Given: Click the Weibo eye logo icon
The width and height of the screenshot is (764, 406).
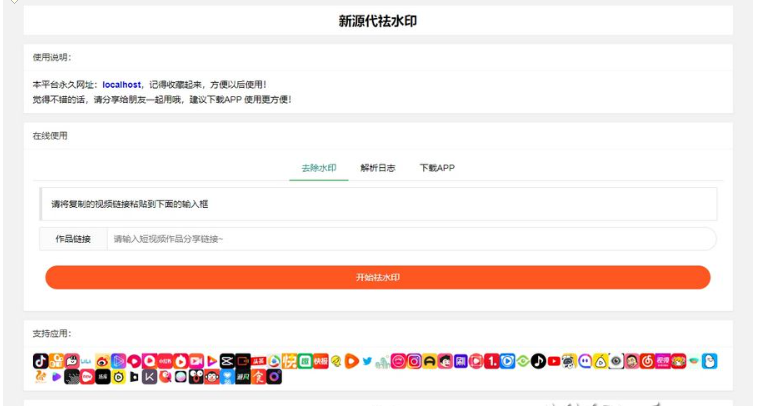Looking at the screenshot, I should [102, 361].
